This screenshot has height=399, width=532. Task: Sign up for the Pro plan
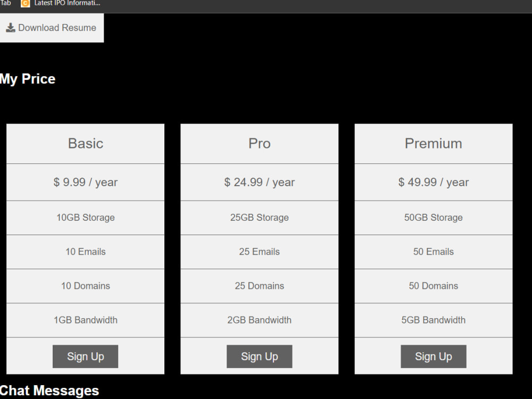(x=260, y=356)
